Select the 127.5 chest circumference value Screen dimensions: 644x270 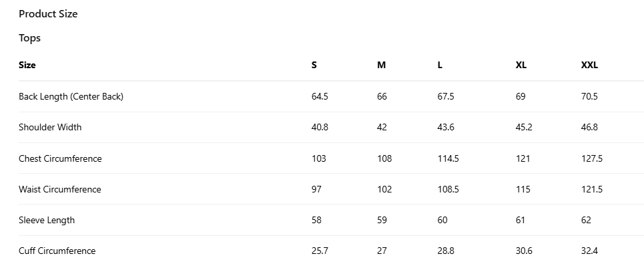point(592,158)
